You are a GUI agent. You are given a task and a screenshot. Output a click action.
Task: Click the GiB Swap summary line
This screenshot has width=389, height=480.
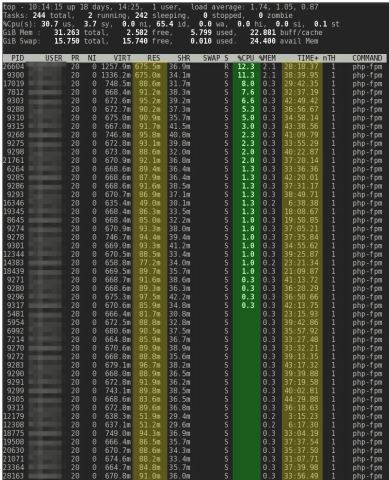click(x=161, y=41)
